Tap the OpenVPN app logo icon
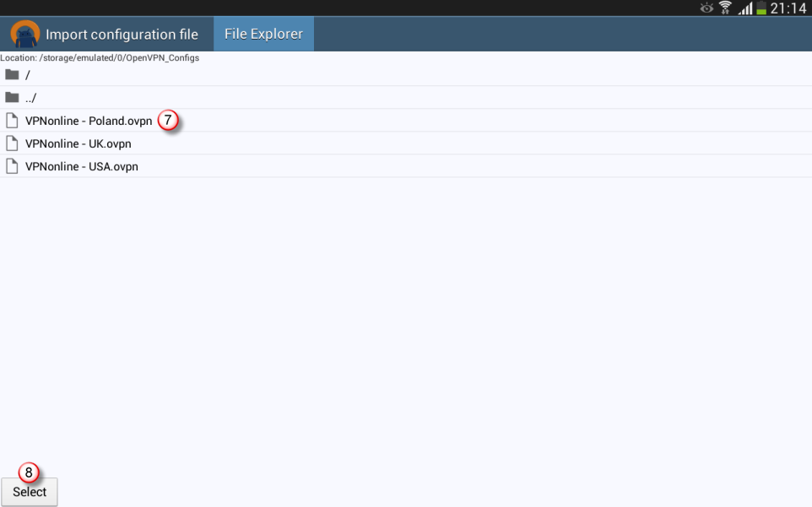Screen dimensions: 812x507 click(24, 34)
